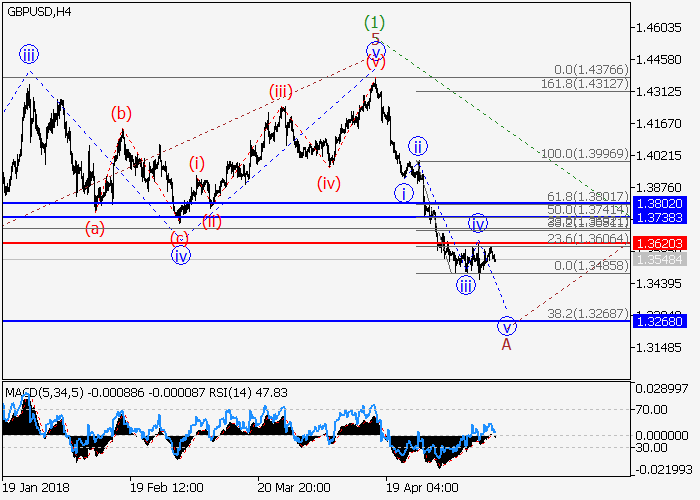The image size is (700, 500).
Task: Select the 19 Feb 12:00 date label
Action: 166,487
